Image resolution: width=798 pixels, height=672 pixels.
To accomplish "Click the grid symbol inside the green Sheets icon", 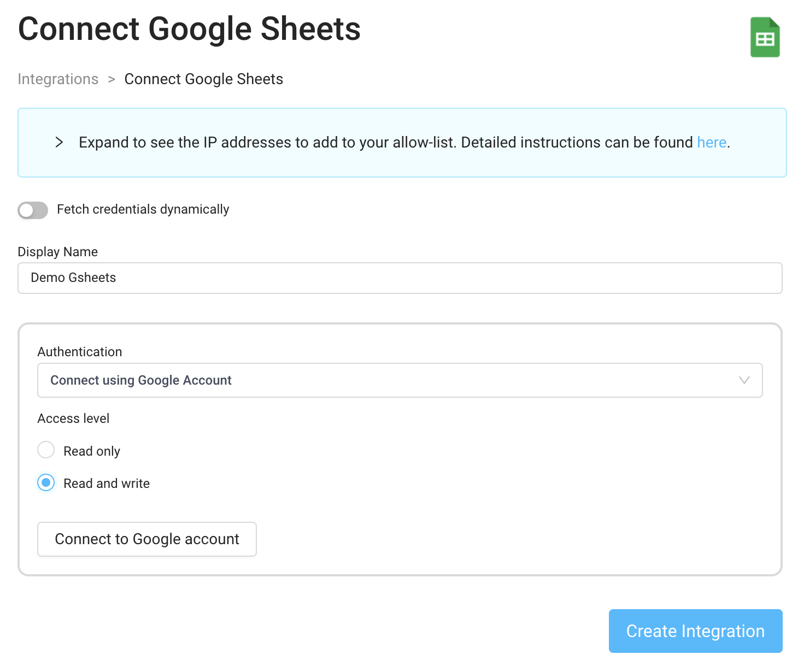I will coord(765,39).
